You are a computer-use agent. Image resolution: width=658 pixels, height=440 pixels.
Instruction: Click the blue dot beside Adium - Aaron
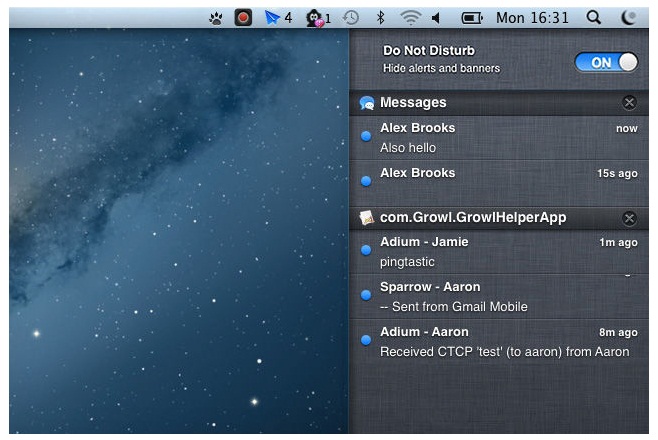click(366, 340)
